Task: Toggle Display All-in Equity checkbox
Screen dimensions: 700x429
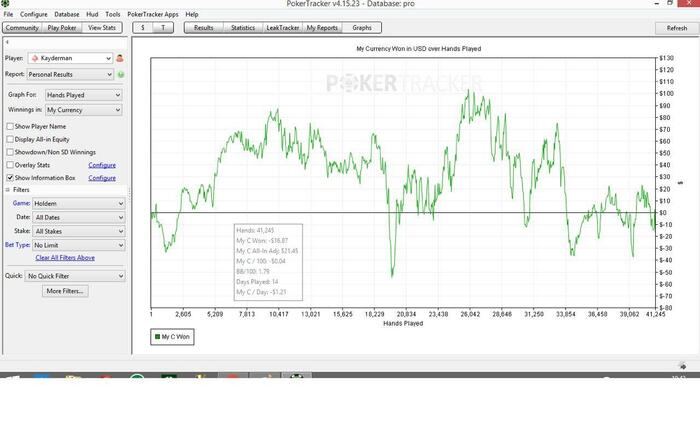Action: click(10, 139)
